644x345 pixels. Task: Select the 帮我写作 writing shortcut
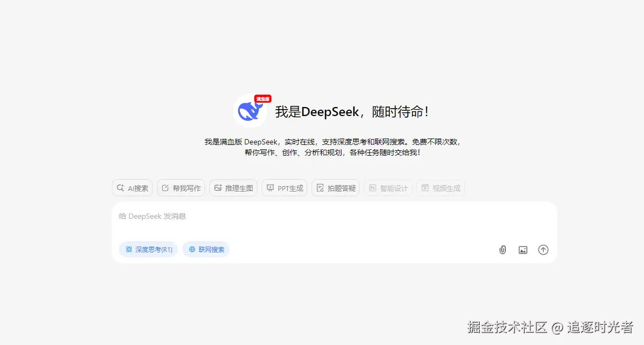(181, 188)
